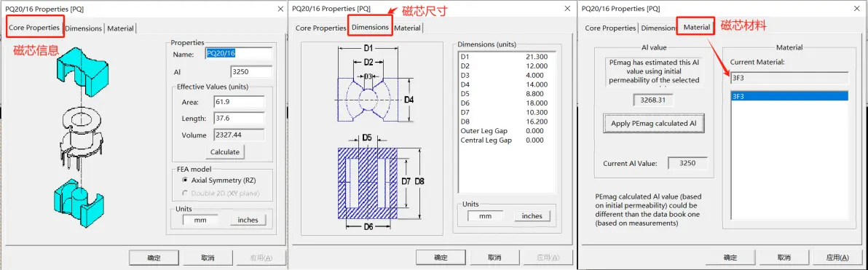Click 取消 button in Dimensions dialog

pyautogui.click(x=495, y=258)
